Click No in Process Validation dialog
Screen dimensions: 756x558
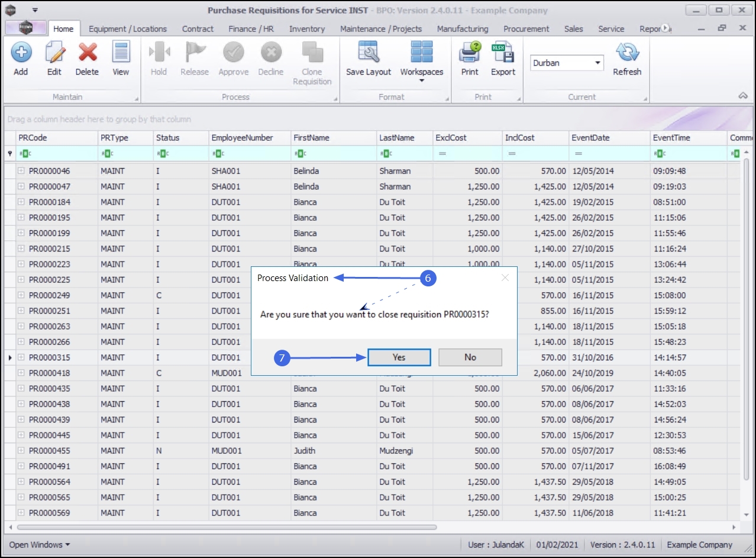470,357
